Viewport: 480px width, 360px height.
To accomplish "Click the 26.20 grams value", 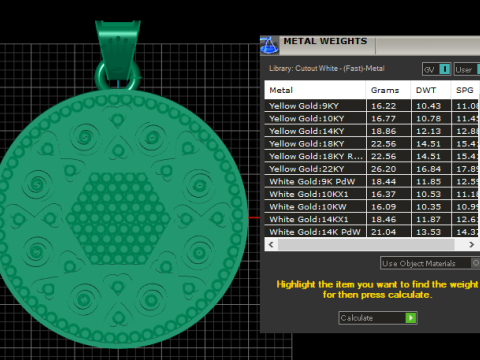I will (384, 169).
